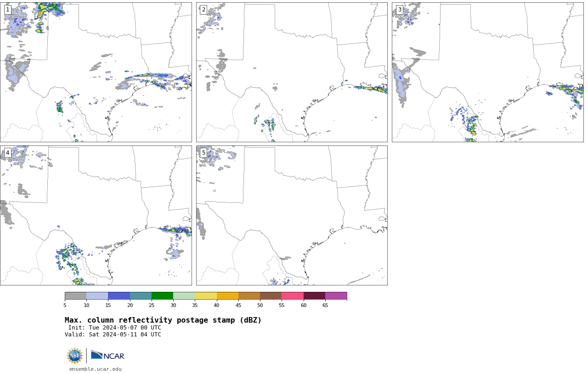Click the blue 15-20 dBZ swatch
588x374 pixels.
tap(119, 296)
